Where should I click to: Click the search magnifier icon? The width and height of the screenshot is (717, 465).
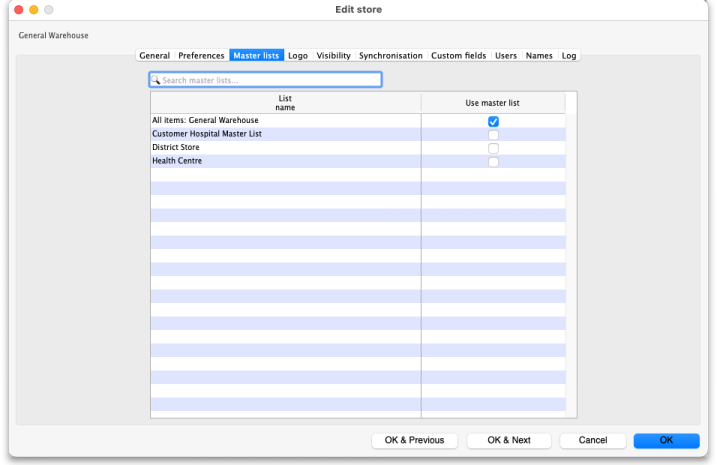point(156,80)
